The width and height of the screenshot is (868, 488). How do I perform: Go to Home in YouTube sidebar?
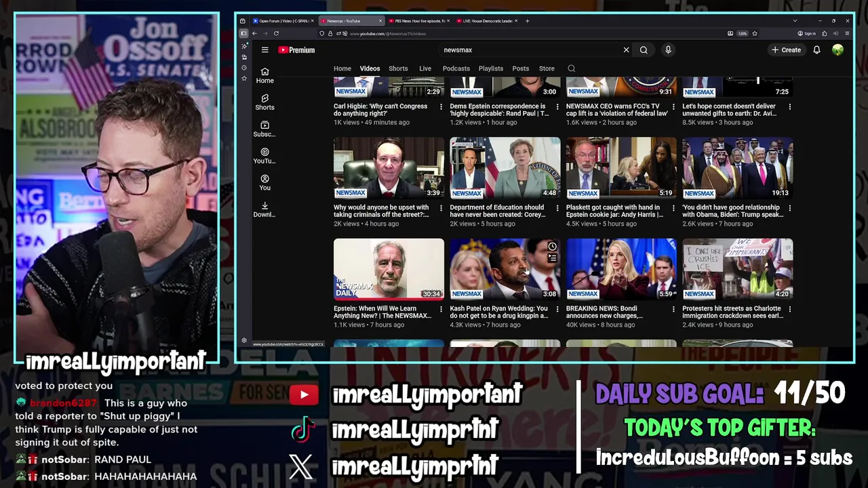[x=264, y=75]
